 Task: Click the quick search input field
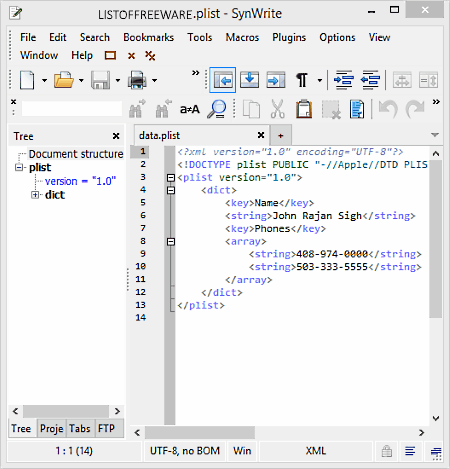click(x=72, y=109)
